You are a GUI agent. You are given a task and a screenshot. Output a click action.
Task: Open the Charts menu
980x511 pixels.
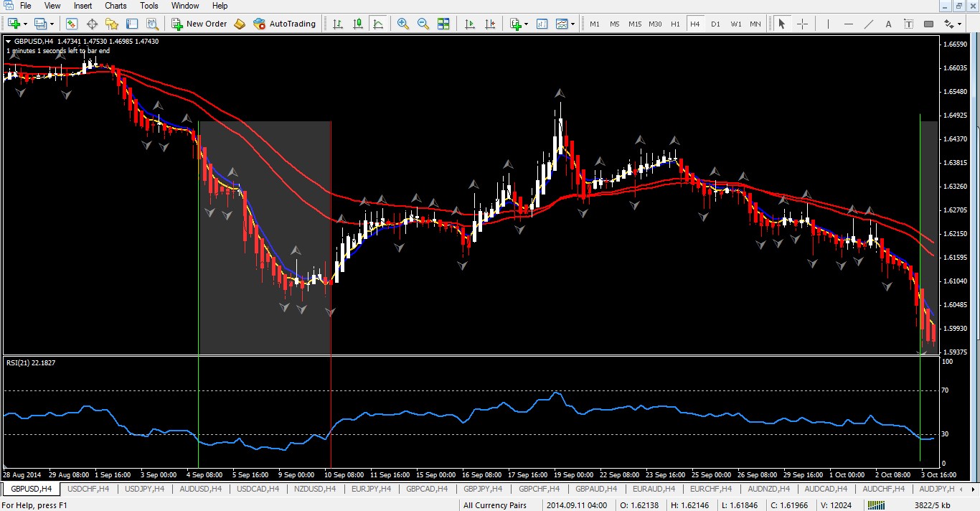coord(116,6)
